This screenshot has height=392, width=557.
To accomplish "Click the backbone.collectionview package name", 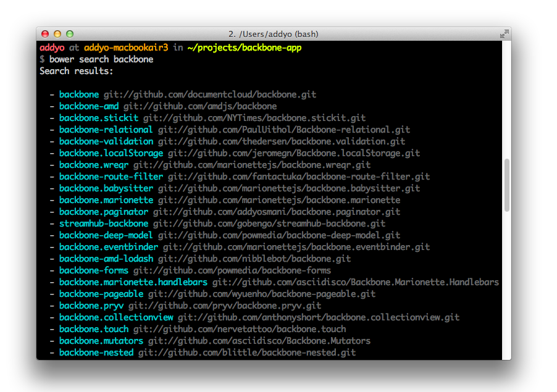I will (115, 317).
